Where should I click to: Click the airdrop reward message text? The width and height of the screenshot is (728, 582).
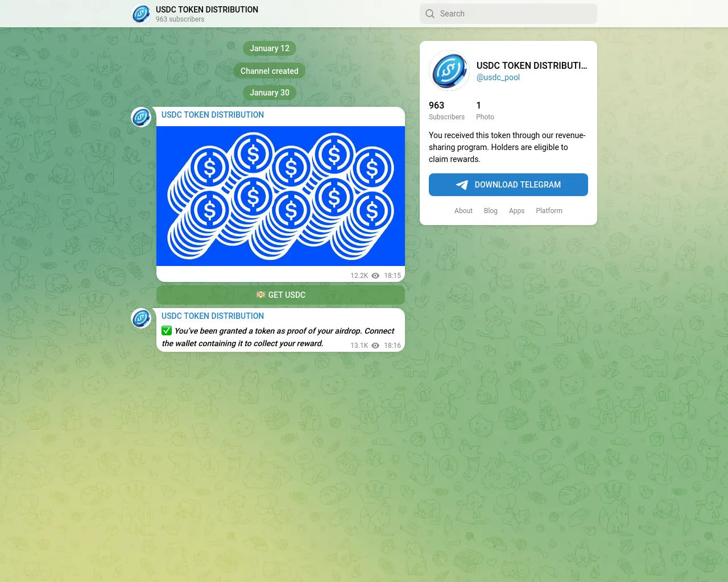[278, 337]
